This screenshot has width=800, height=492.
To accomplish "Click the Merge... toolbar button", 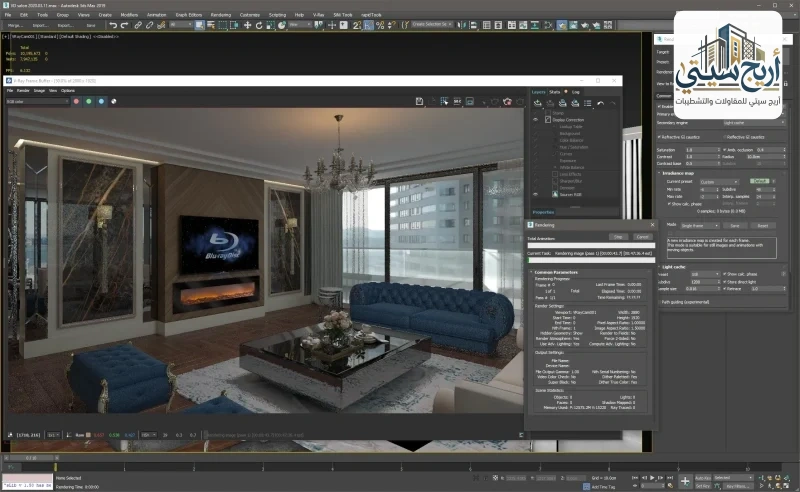I will (15, 25).
